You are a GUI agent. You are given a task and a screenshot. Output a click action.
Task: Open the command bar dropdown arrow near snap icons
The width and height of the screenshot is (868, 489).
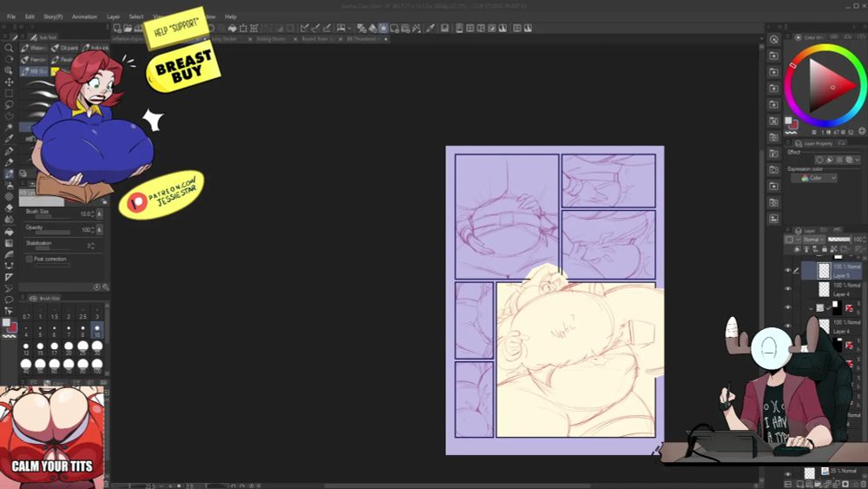tap(350, 29)
